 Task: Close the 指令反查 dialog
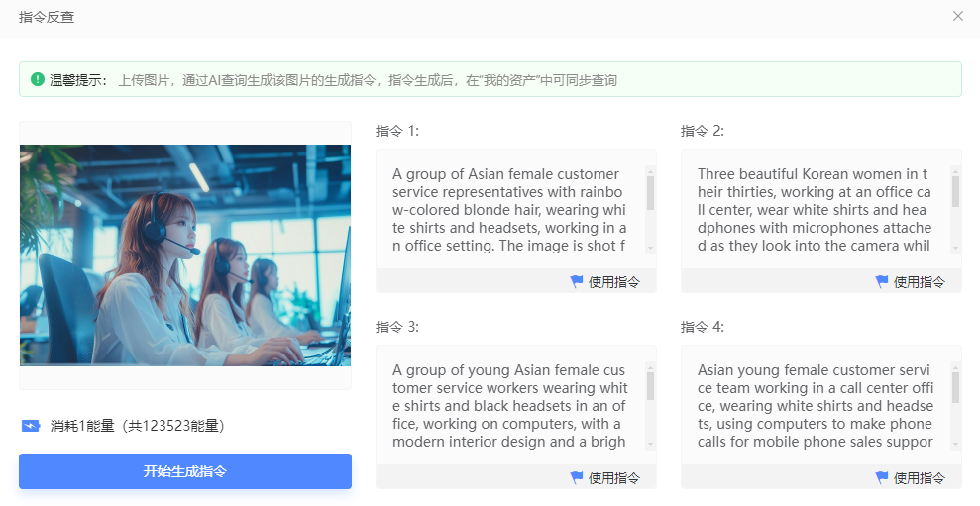click(957, 16)
